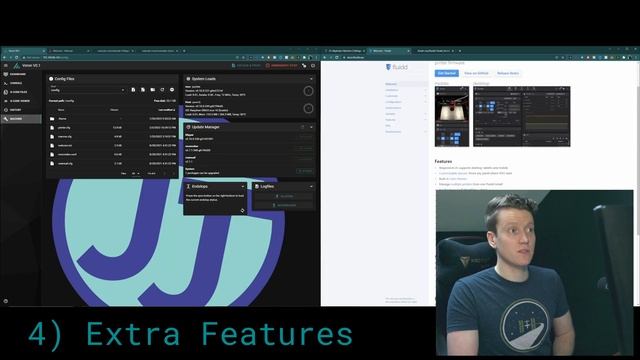Toggle the Mainsail hamburger menu
This screenshot has height=360, width=640.
(x=6, y=65)
